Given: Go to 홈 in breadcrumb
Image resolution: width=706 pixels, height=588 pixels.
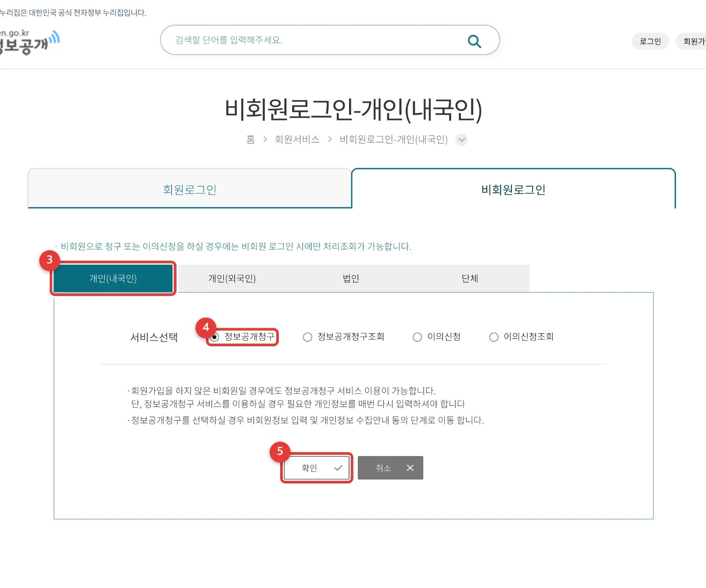Looking at the screenshot, I should (251, 139).
